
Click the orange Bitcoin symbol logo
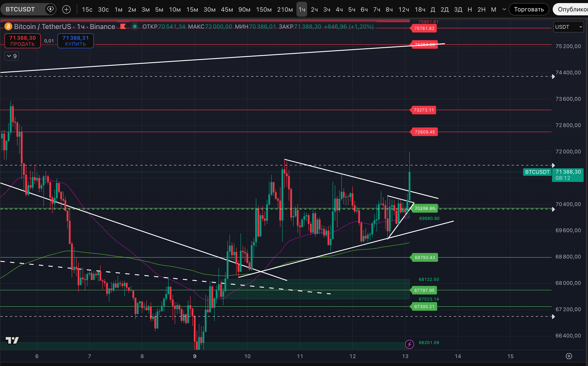pos(8,26)
